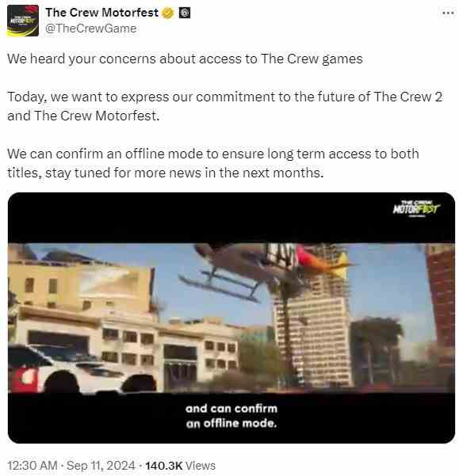Screen dimensions: 459x476
Task: Open the three-dot more options menu
Action: pos(447,13)
